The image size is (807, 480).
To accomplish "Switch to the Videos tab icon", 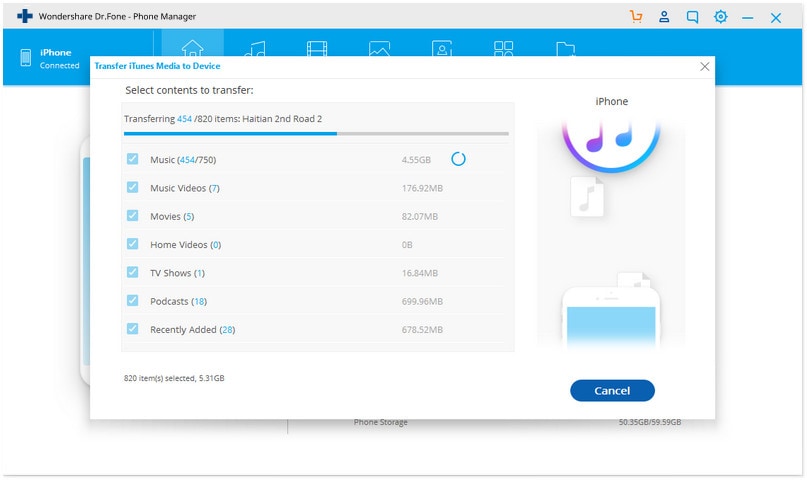I will pyautogui.click(x=317, y=48).
